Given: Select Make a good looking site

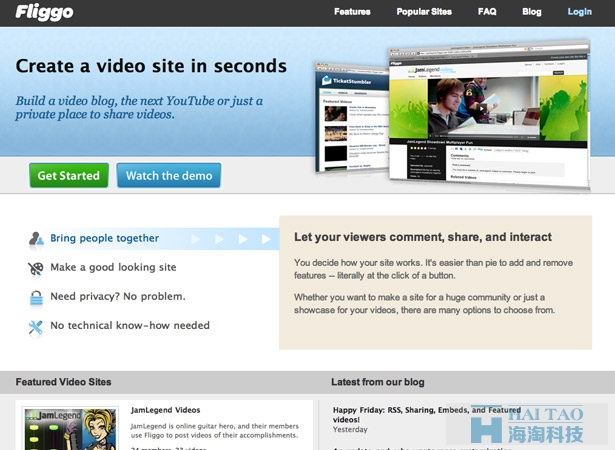Looking at the screenshot, I should click(x=113, y=267).
